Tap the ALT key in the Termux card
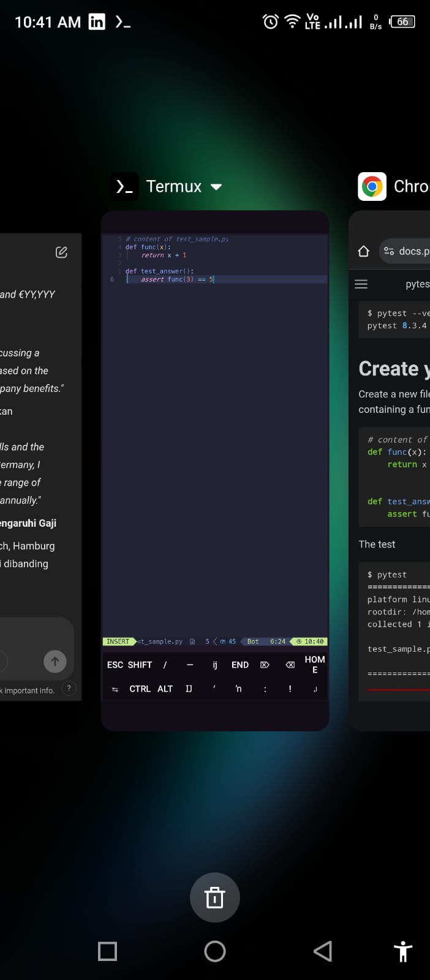 point(165,689)
